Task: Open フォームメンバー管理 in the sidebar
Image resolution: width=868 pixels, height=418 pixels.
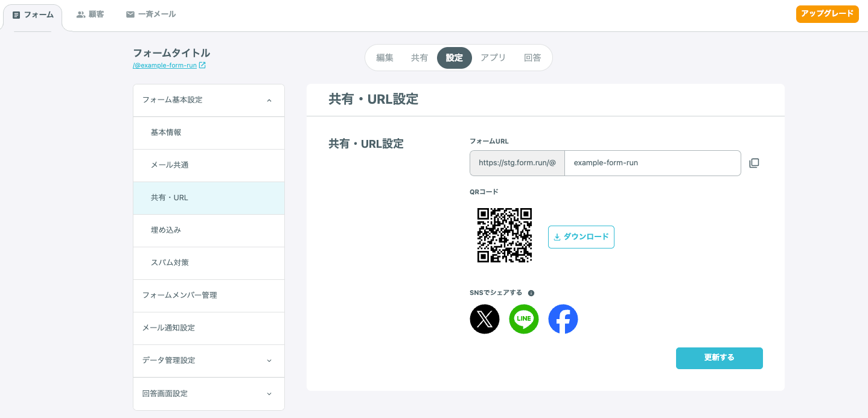Action: [x=209, y=296]
